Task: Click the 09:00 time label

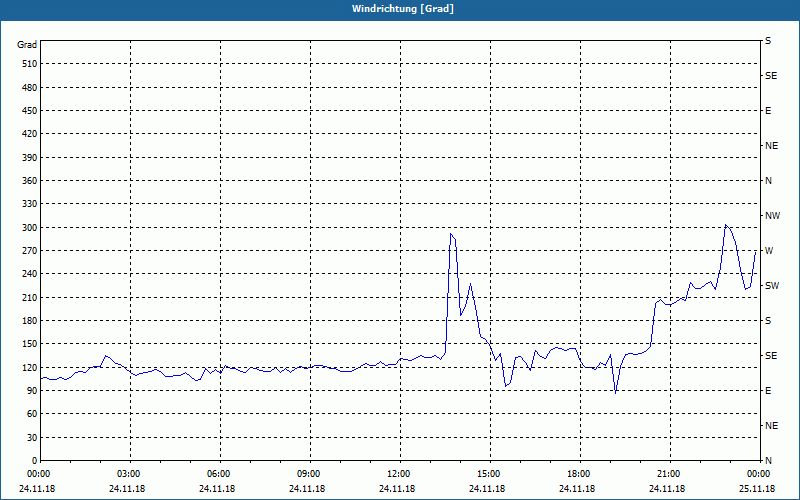Action: tap(310, 474)
